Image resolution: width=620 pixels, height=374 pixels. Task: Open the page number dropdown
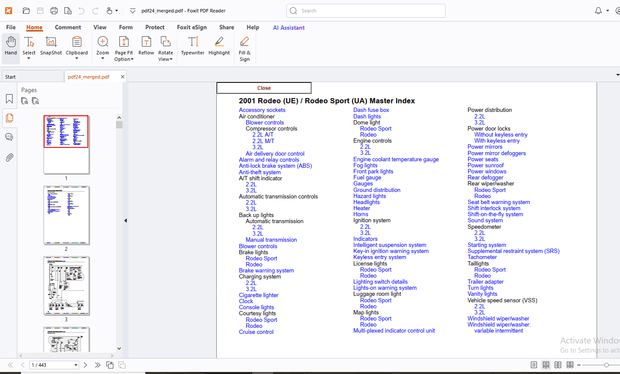76,365
